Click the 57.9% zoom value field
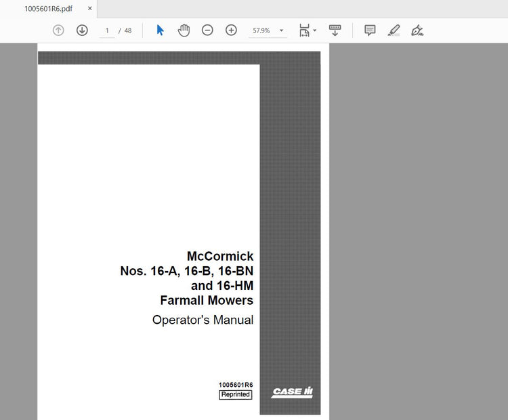The image size is (508, 420). (261, 30)
